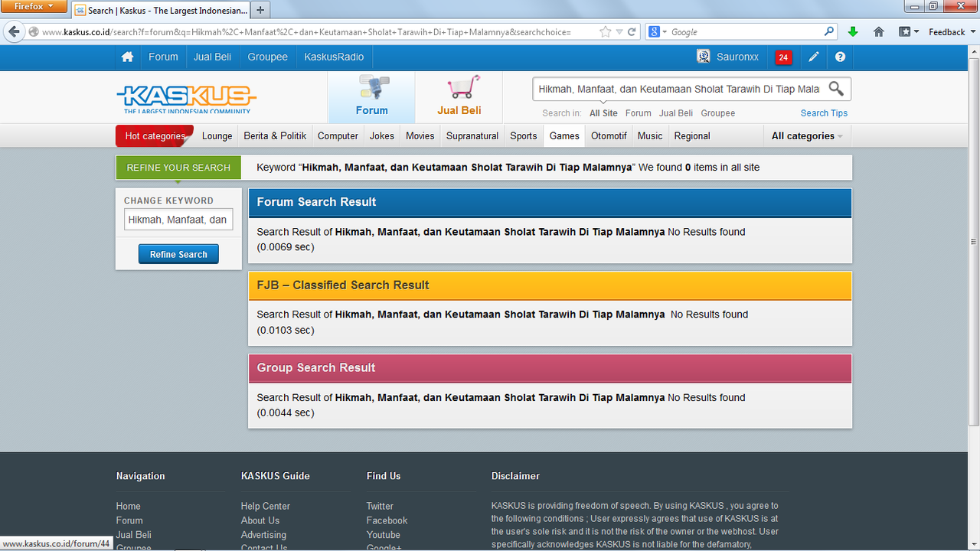The width and height of the screenshot is (980, 551).
Task: Open Forum in the top blue bar
Action: pos(163,57)
